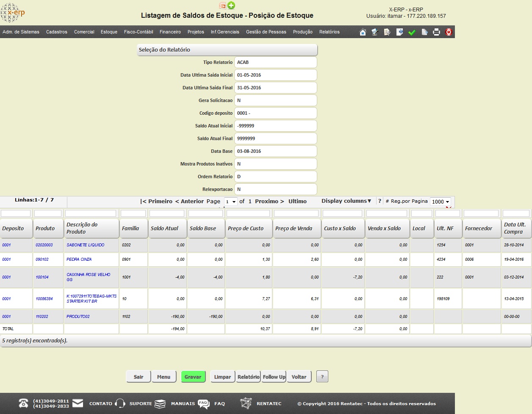The width and height of the screenshot is (532, 414).
Task: Open product link 02020003
Action: [44, 245]
